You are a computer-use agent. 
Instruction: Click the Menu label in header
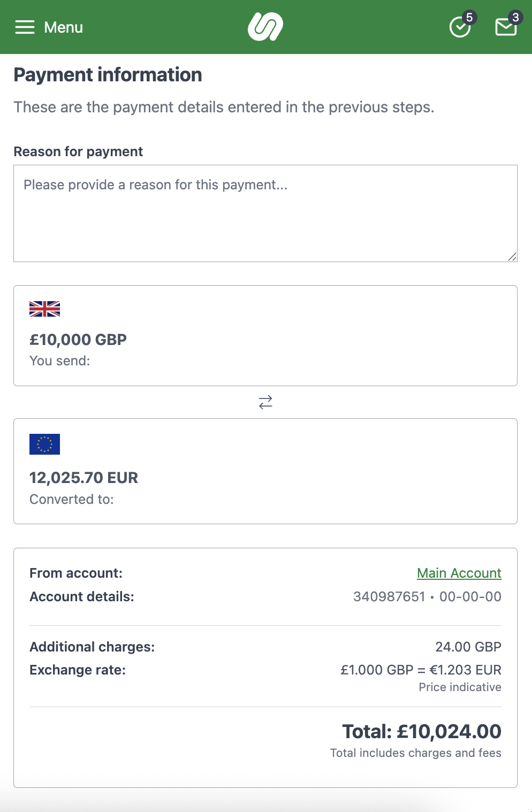pyautogui.click(x=63, y=27)
